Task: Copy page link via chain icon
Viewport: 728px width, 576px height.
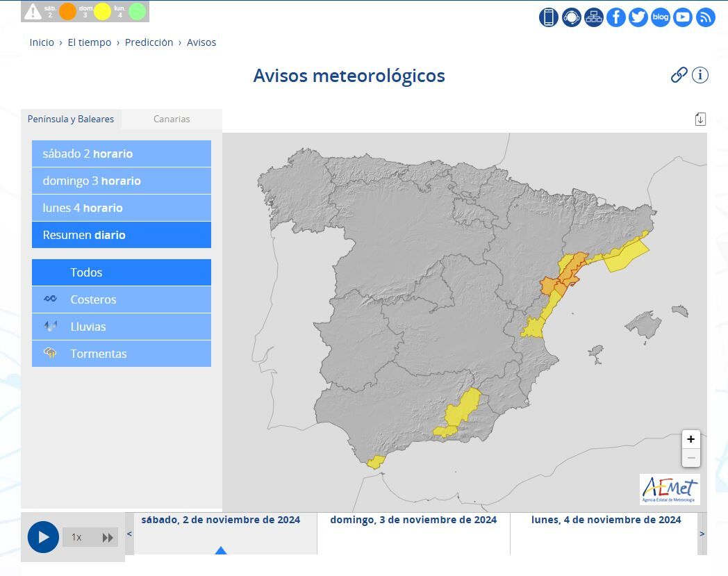Action: [x=679, y=75]
